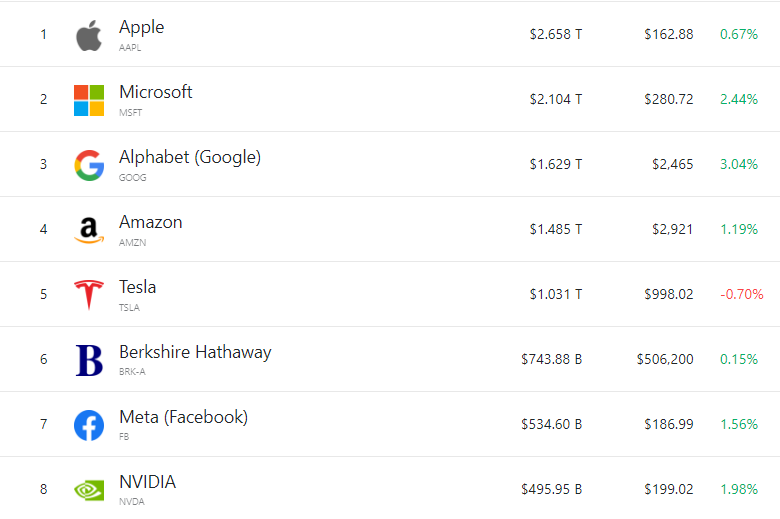Click the blue Facebook logo
The height and width of the screenshot is (519, 780).
point(89,425)
